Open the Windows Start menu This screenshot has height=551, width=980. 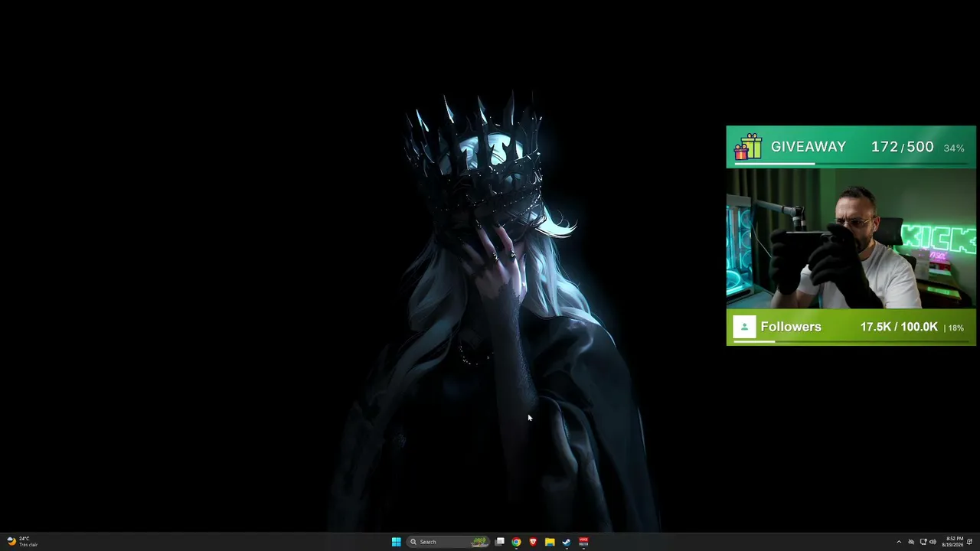point(396,542)
